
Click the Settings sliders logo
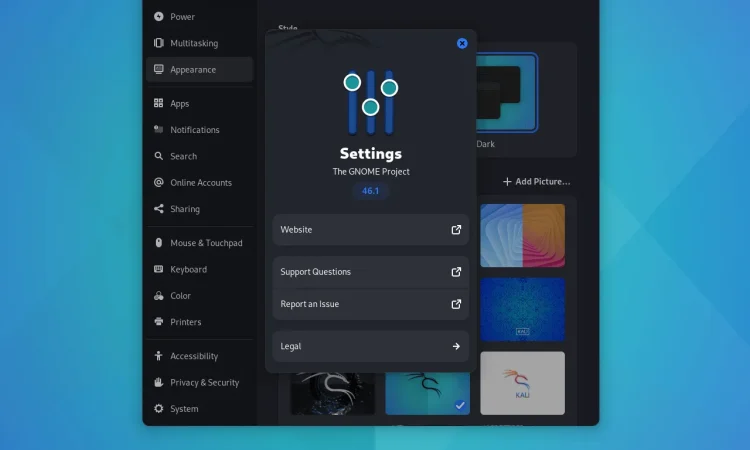[x=371, y=101]
